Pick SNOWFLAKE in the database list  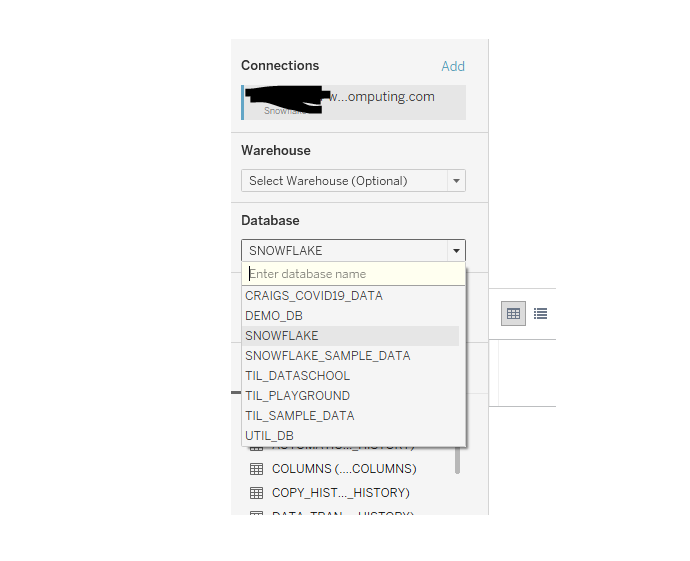282,336
